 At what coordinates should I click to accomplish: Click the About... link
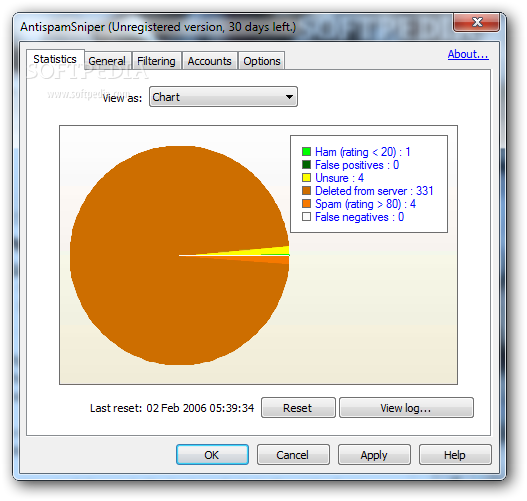tap(468, 54)
